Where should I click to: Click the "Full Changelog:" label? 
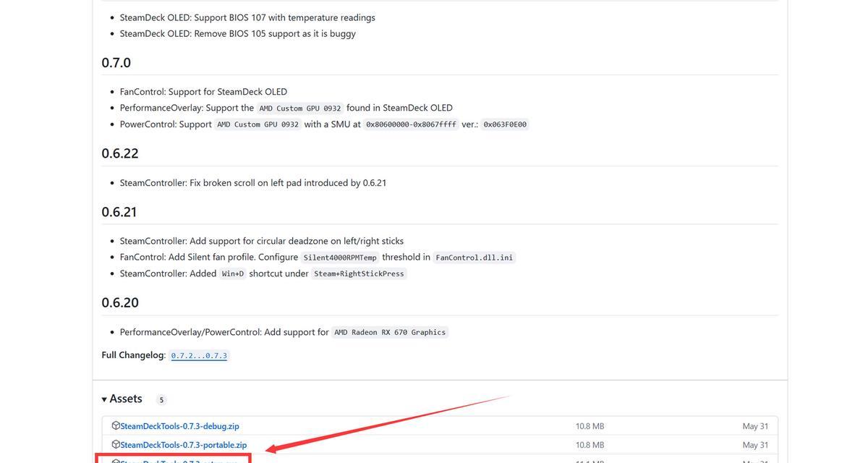134,355
